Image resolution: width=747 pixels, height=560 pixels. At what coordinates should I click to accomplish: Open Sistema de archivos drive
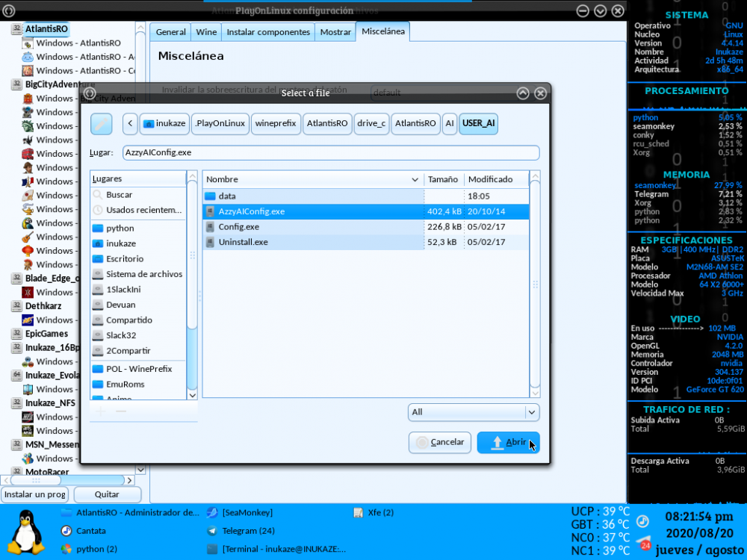143,274
